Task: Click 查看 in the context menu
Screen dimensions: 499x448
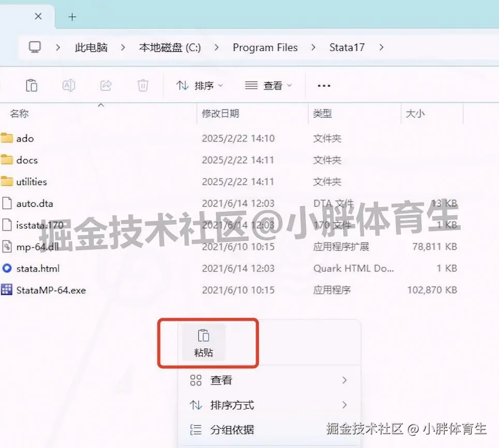Action: pos(221,380)
